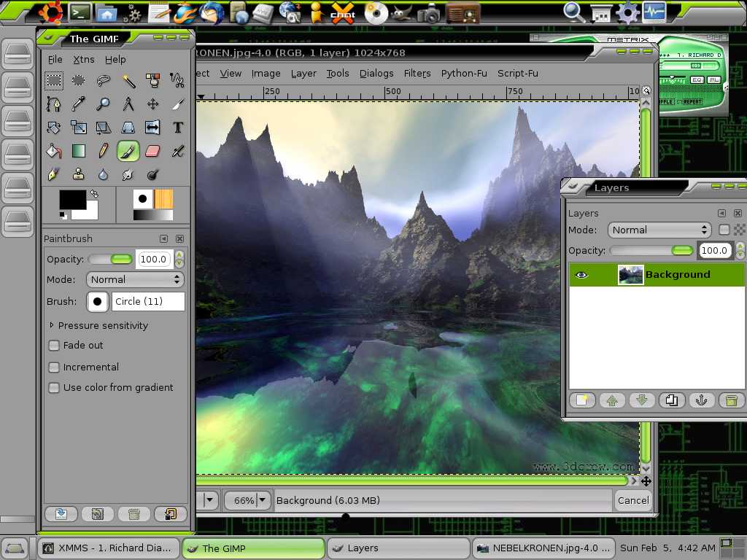Delete layer trash button
Image resolution: width=747 pixels, height=560 pixels.
click(x=731, y=400)
